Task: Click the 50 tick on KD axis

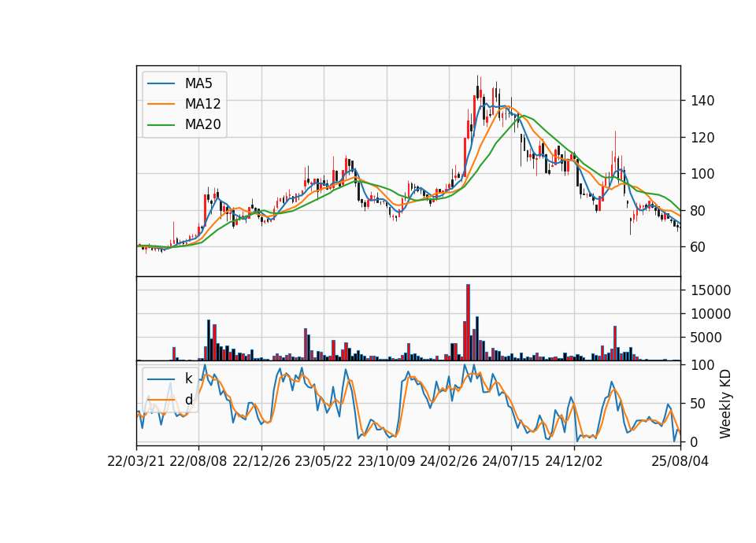Action: pyautogui.click(x=699, y=403)
